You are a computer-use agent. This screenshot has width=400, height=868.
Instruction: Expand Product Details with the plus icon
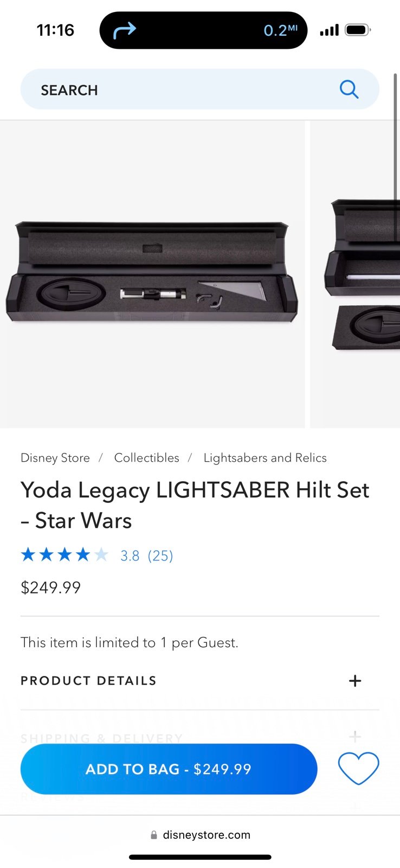pyautogui.click(x=355, y=681)
